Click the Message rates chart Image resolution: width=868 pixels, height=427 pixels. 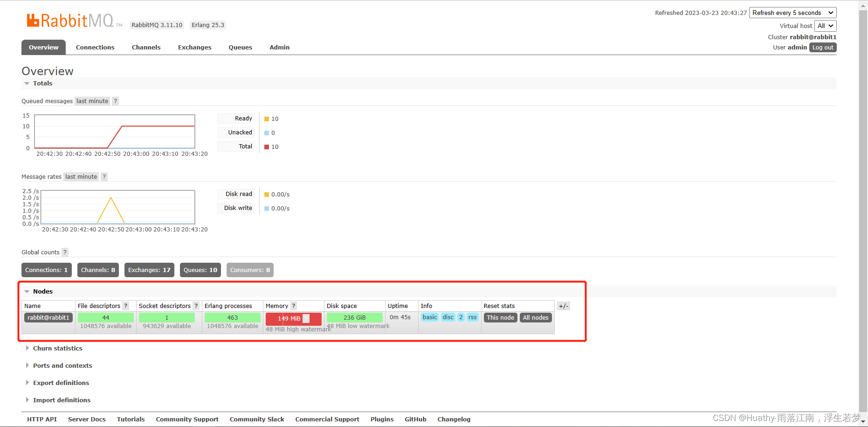click(x=117, y=207)
